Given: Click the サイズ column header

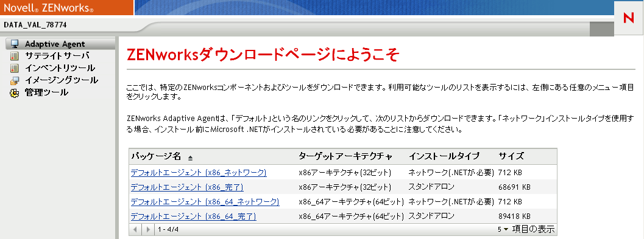Looking at the screenshot, I should [511, 156].
